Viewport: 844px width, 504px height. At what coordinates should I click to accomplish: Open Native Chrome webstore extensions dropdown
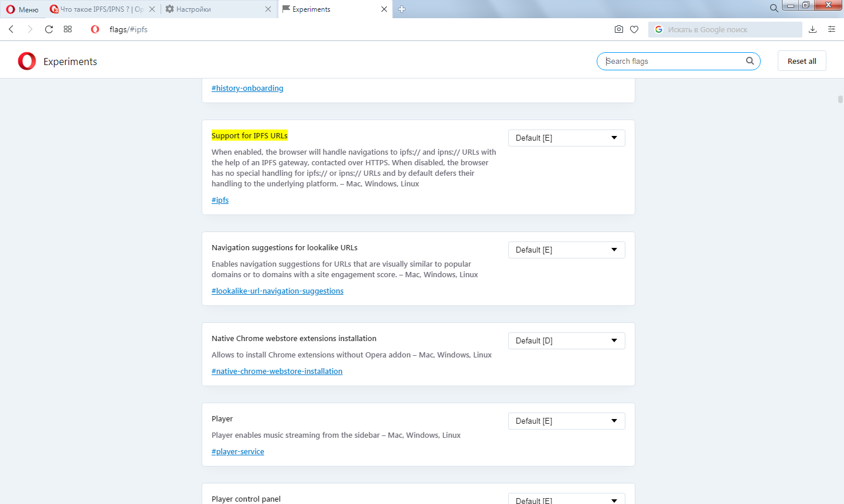tap(567, 341)
